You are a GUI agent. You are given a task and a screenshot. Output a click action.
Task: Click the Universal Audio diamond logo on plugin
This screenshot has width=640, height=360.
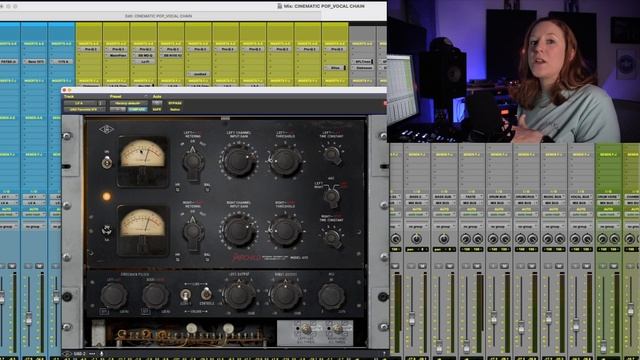[106, 130]
